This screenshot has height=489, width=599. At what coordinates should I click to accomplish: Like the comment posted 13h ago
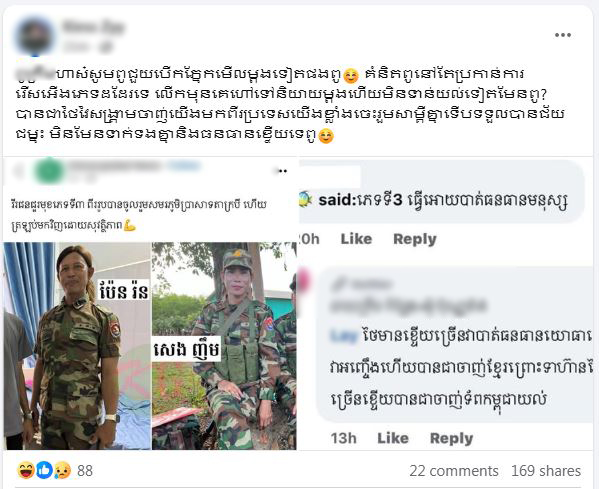pyautogui.click(x=393, y=438)
